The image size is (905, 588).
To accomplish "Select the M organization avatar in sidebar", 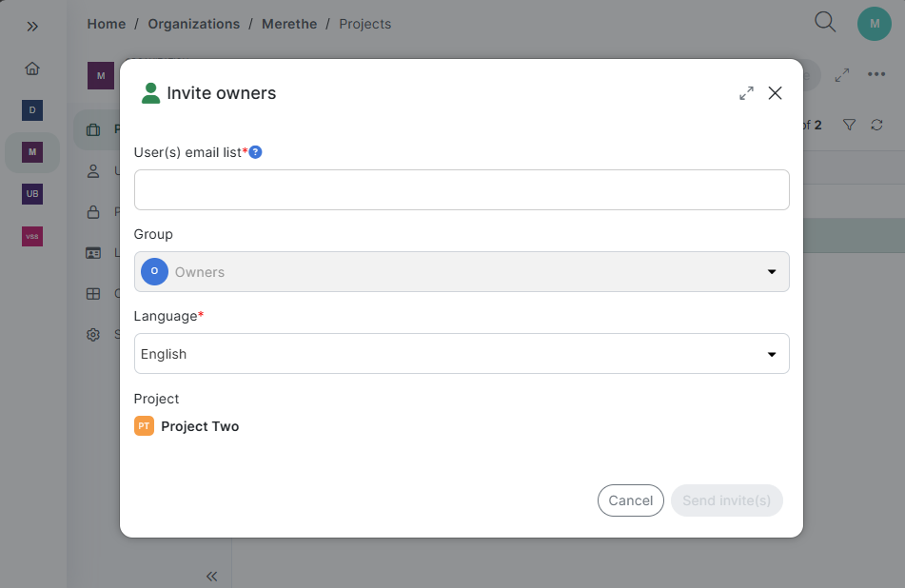I will [x=32, y=152].
